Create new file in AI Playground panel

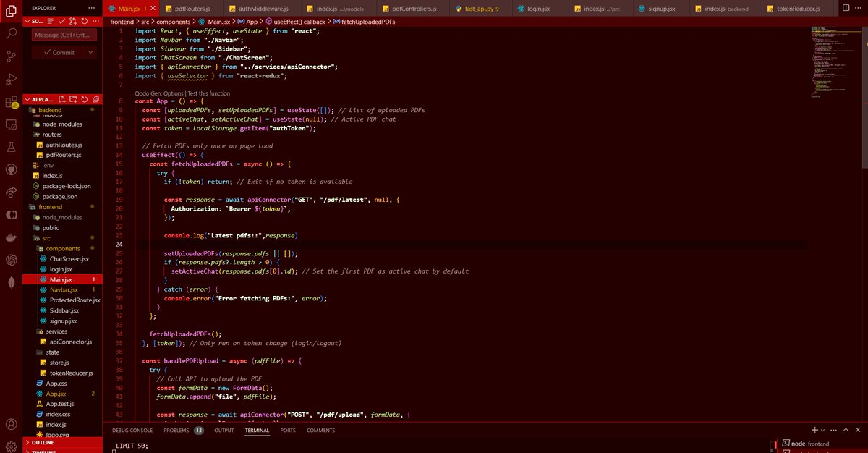pos(62,99)
